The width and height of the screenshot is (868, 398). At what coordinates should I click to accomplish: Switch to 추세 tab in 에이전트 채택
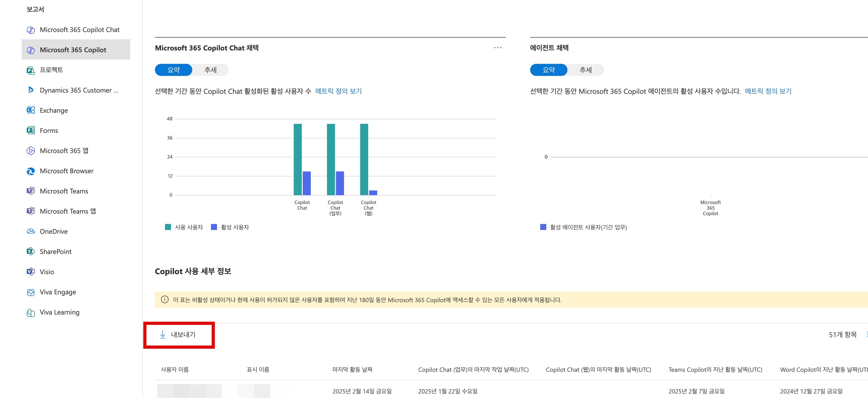[x=586, y=70]
